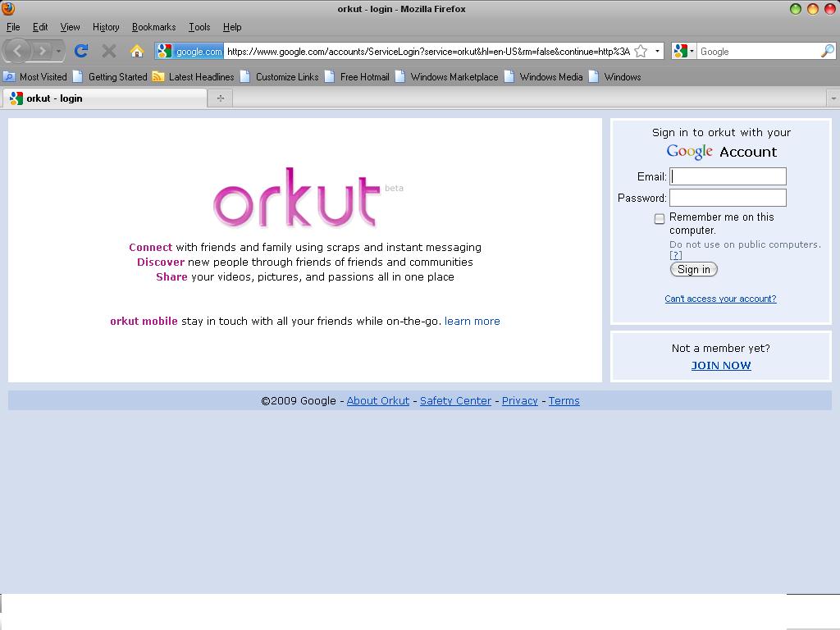Click the Firefox icon in title bar

pos(8,8)
